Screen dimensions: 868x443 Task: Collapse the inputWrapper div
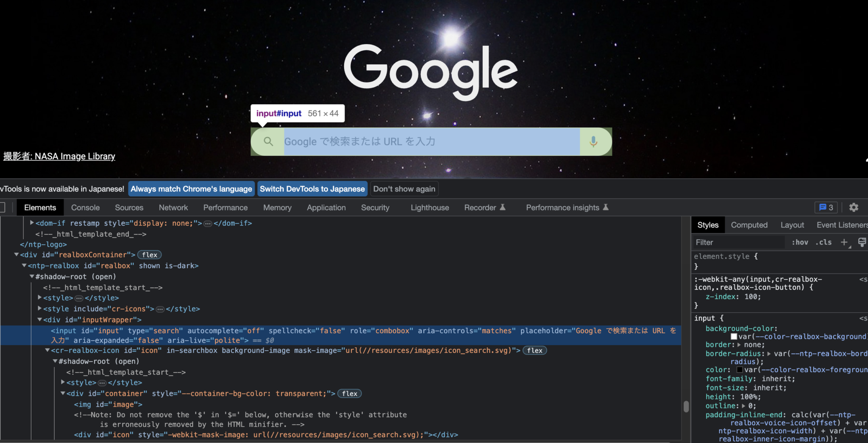coord(39,319)
